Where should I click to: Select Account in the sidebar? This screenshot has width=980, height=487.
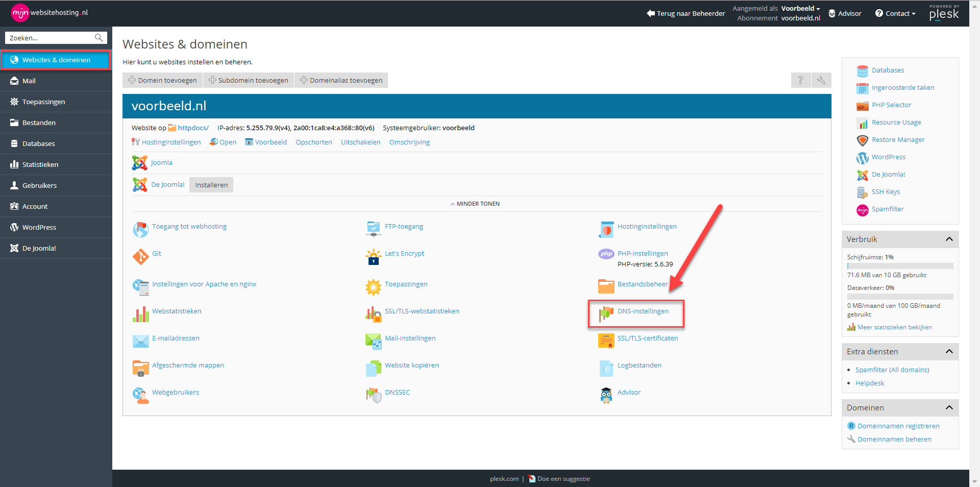[x=56, y=206]
